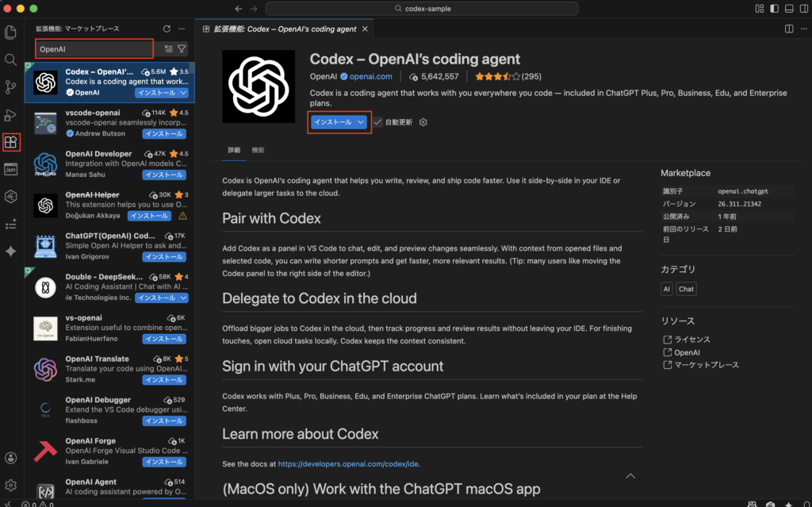Open the marketplace views more actions menu
The height and width of the screenshot is (507, 812).
click(182, 29)
